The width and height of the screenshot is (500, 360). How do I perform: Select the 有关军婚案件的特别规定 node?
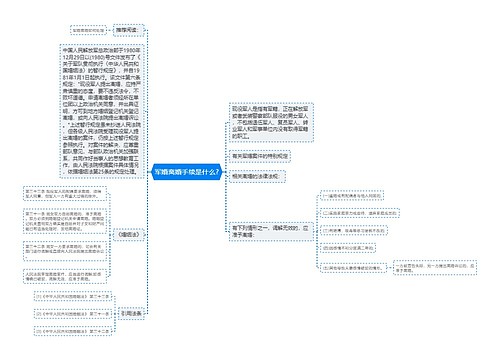click(x=260, y=156)
